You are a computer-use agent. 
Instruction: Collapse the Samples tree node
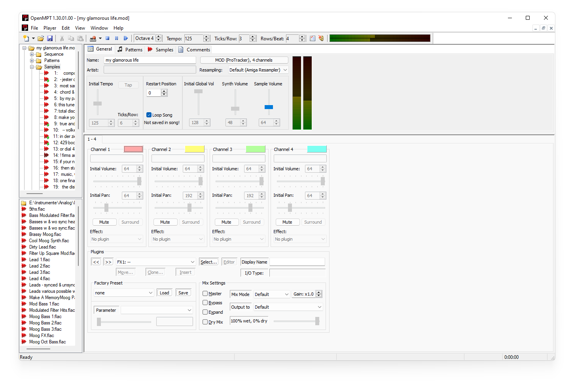pyautogui.click(x=32, y=67)
